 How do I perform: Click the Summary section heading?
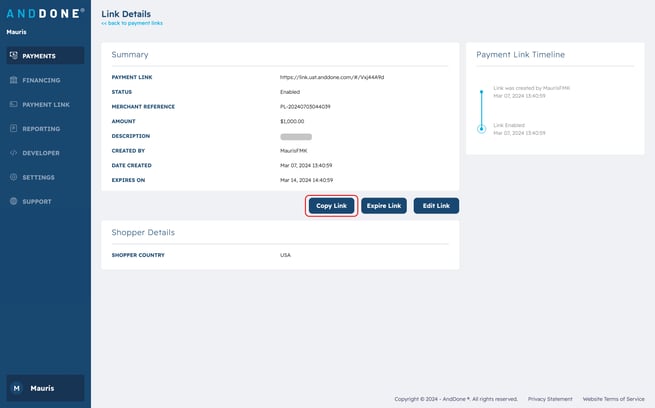130,55
